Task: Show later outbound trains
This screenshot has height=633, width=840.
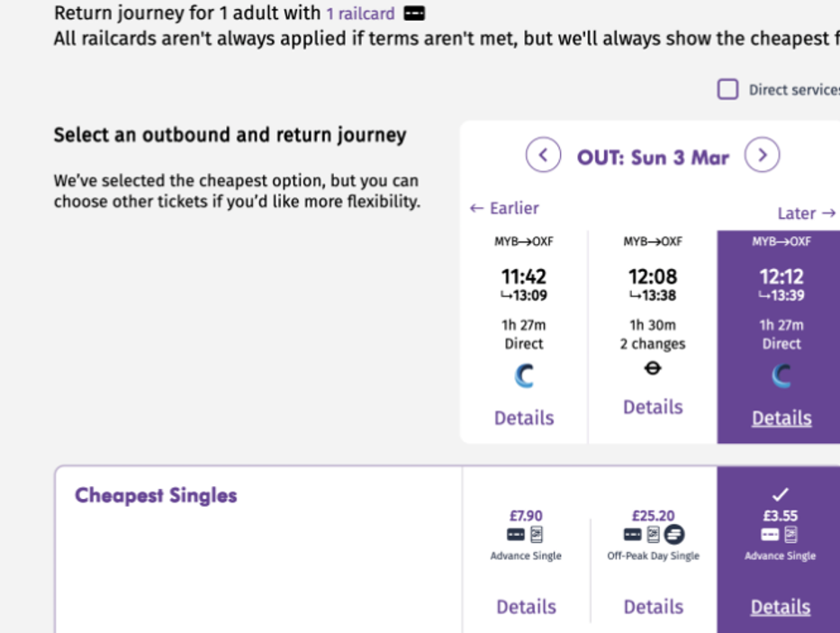Action: [806, 213]
